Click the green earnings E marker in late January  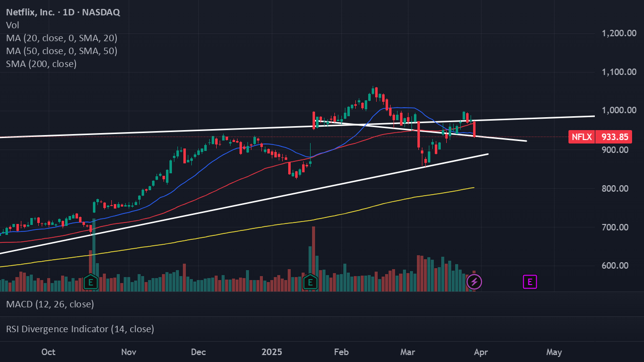[x=311, y=282]
